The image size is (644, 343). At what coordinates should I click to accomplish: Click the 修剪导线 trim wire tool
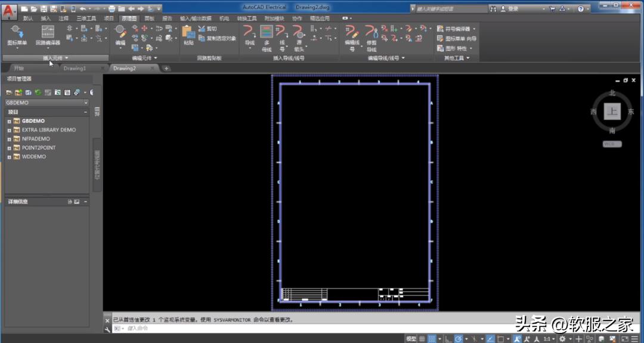click(x=371, y=36)
